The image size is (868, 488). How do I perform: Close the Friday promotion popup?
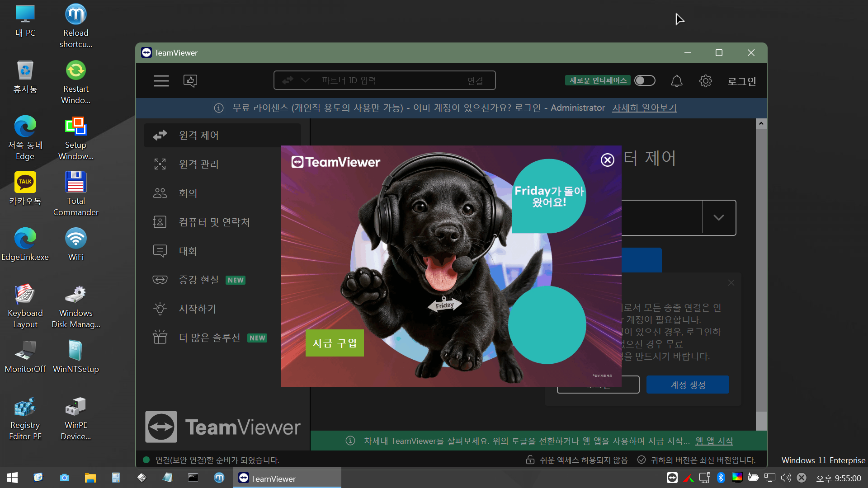(x=607, y=160)
